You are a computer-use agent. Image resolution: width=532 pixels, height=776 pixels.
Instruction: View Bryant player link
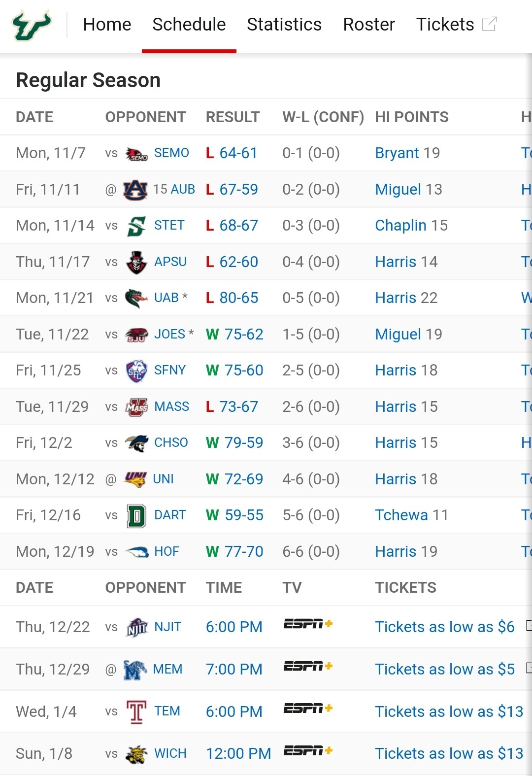coord(397,153)
